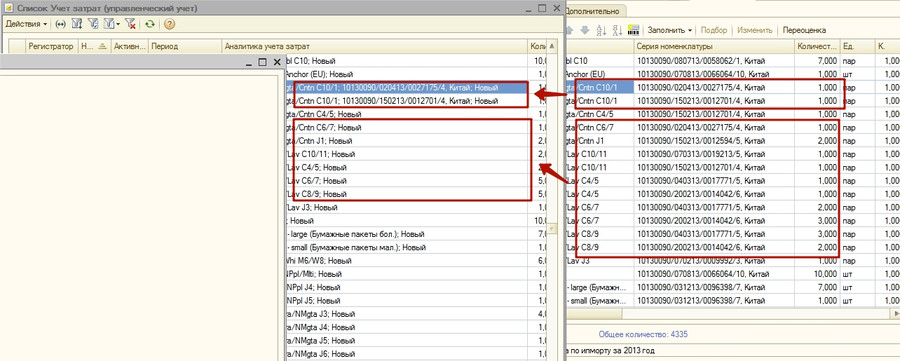The height and width of the screenshot is (361, 900).
Task: Select the NPpl/Mlti; Новый row
Action: pyautogui.click(x=407, y=274)
